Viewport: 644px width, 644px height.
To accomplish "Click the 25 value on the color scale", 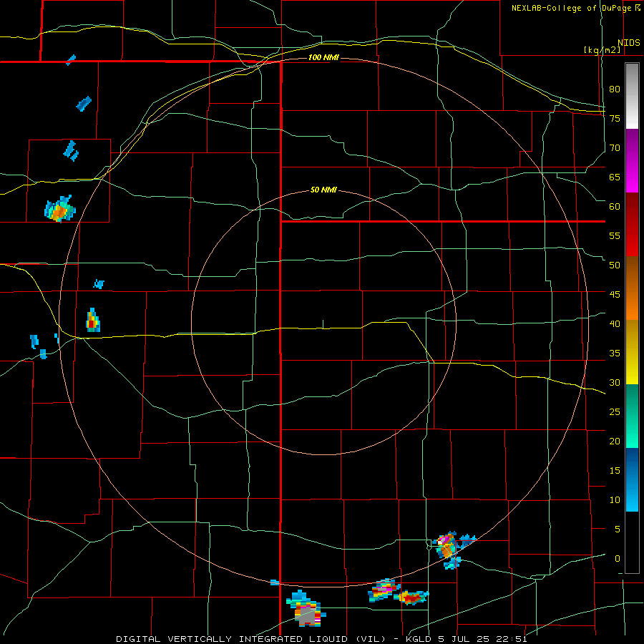I will pyautogui.click(x=615, y=412).
